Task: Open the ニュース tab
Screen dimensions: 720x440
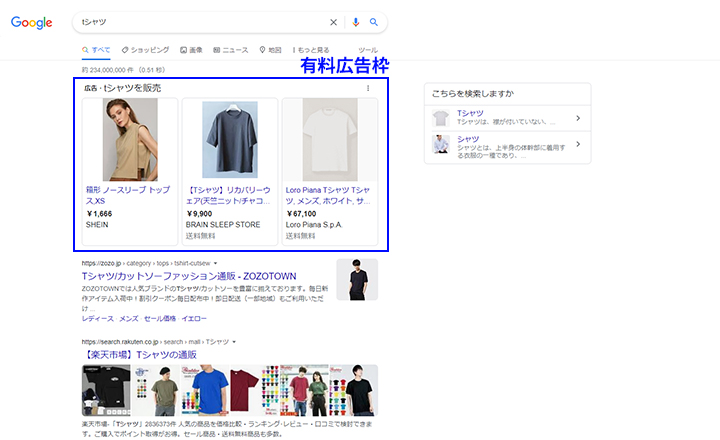Action: point(230,49)
